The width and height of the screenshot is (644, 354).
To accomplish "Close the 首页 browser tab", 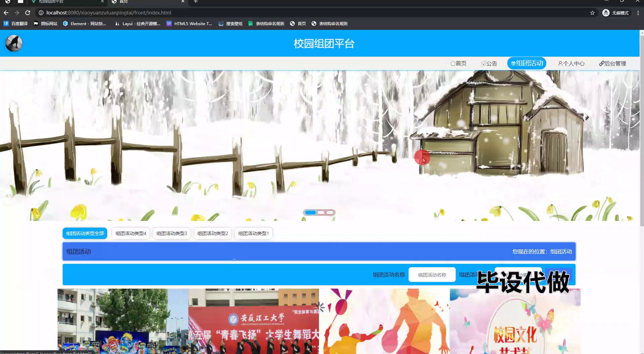I will coord(183,2).
